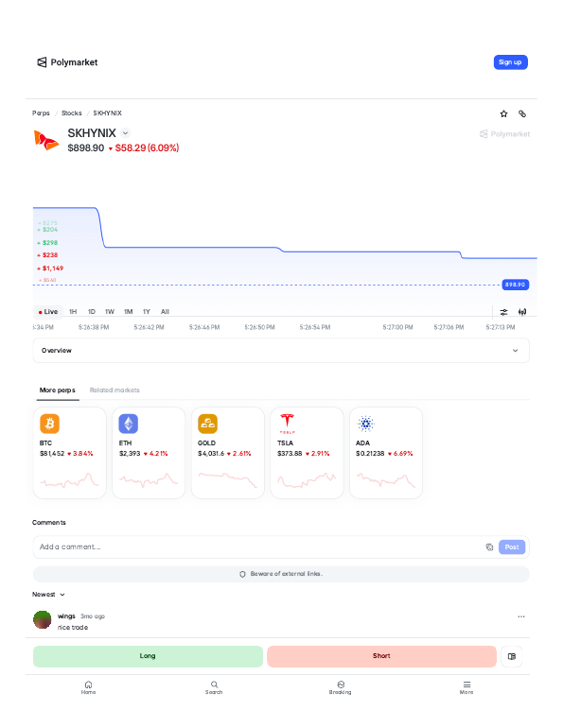Open the wings username link
Screen dimensions: 563x728
66,616
